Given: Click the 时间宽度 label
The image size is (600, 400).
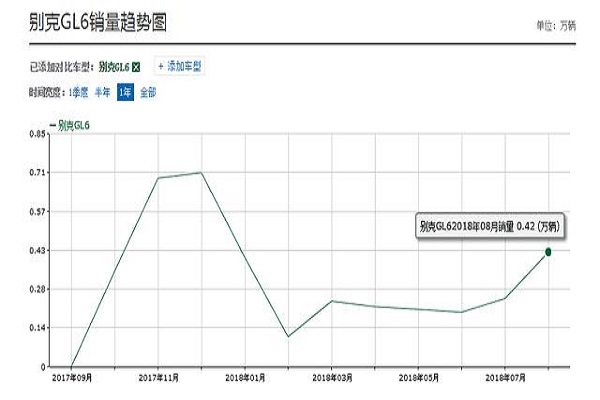Looking at the screenshot, I should click(x=47, y=92).
